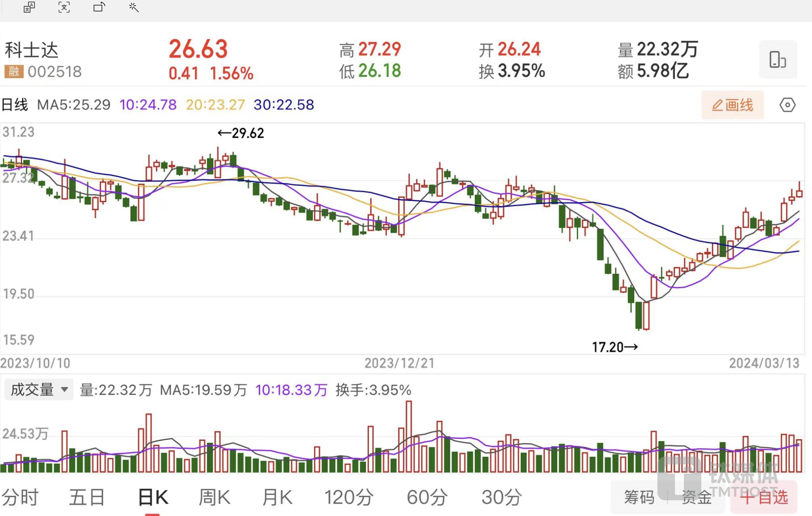Click the rotate image icon

(x=99, y=7)
